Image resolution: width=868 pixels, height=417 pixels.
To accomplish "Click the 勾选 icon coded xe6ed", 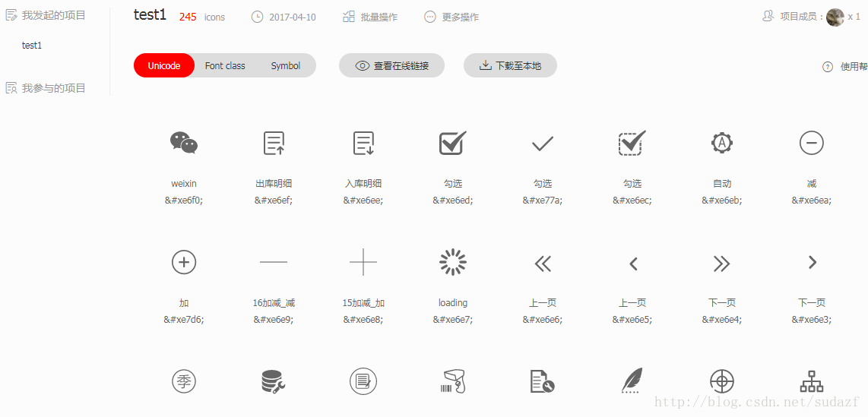I will click(453, 144).
